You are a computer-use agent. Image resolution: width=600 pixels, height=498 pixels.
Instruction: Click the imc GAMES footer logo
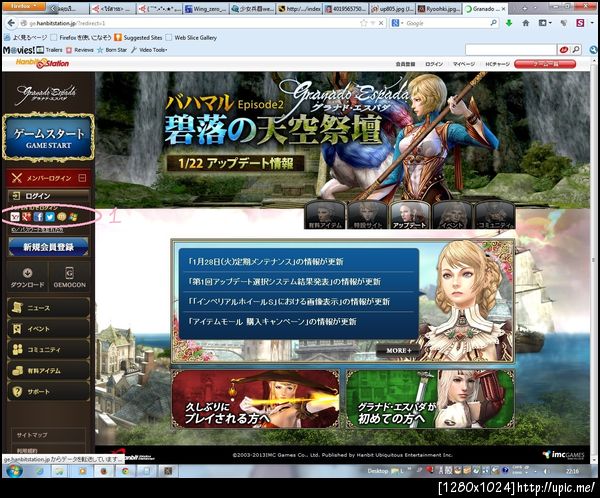pos(564,455)
